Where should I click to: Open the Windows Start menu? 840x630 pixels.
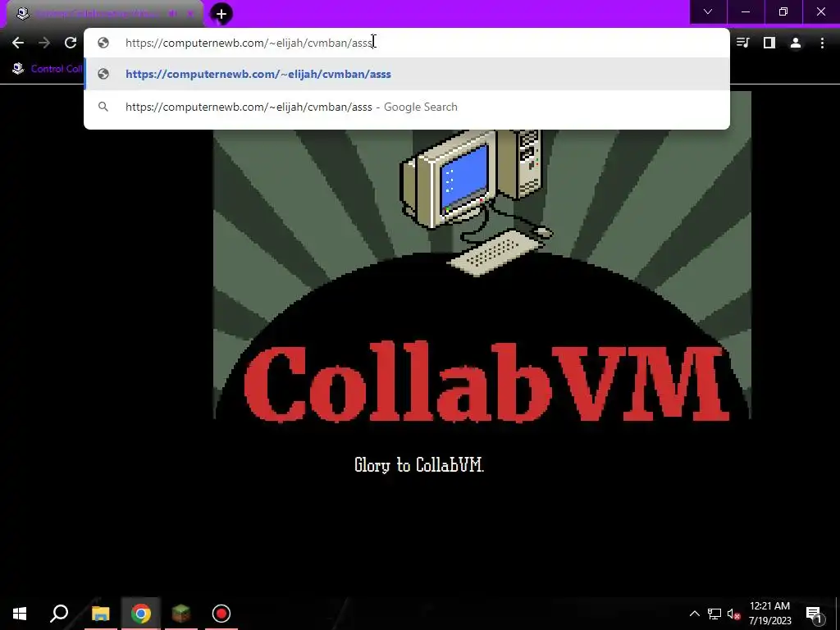pos(20,614)
